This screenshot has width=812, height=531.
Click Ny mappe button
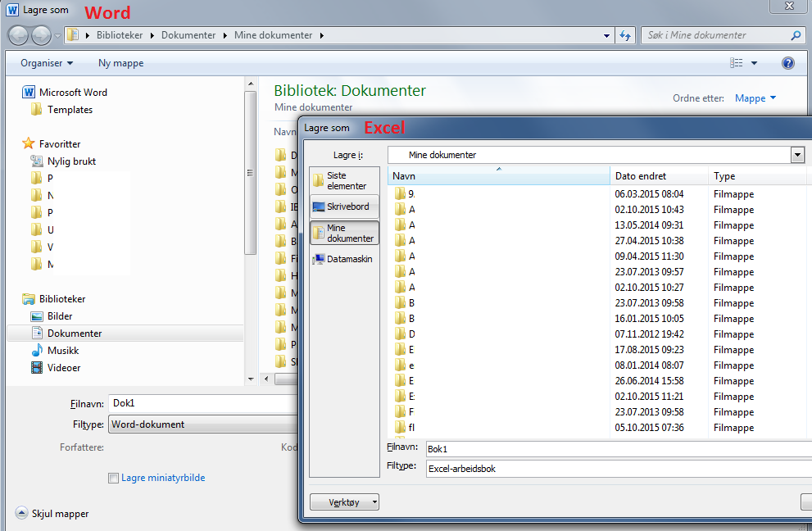(121, 63)
